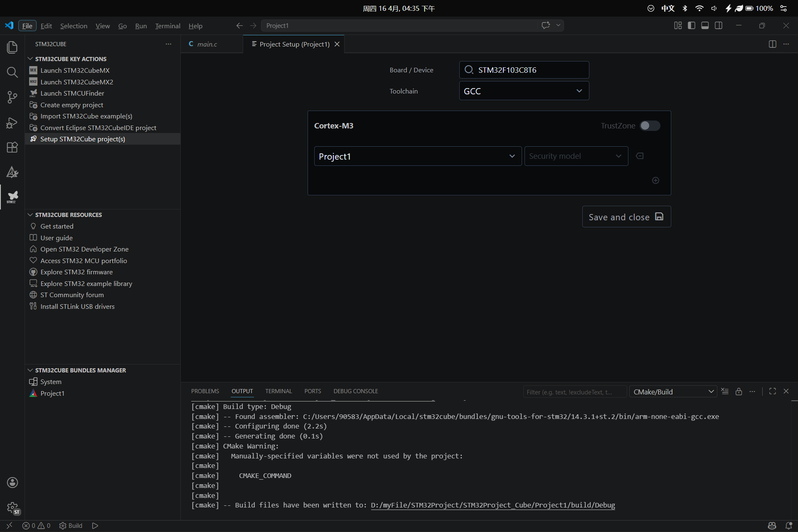
Task: Toggle secondary side bar visibility
Action: pos(719,26)
